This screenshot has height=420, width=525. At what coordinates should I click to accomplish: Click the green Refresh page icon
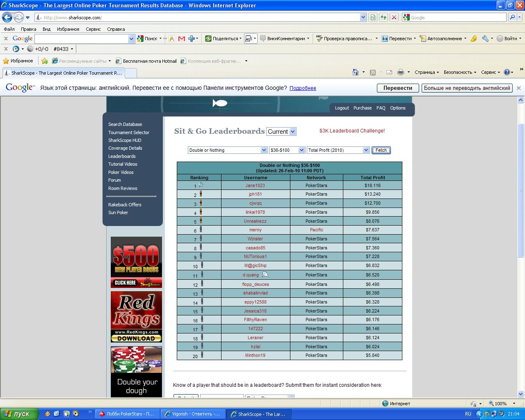tap(383, 17)
